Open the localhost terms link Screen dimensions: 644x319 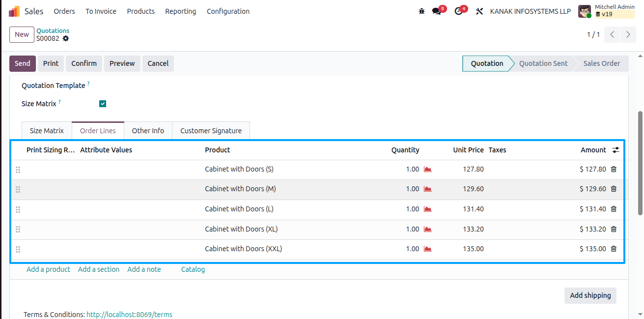click(129, 315)
